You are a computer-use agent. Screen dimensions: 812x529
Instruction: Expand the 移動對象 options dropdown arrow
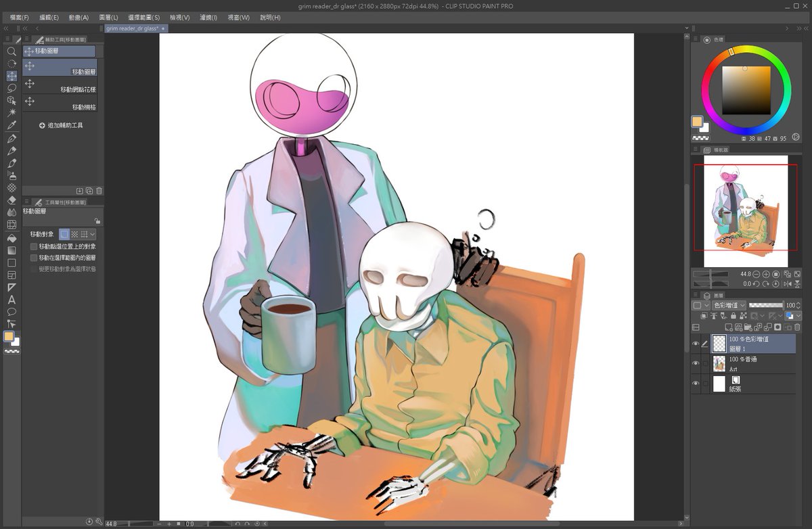pyautogui.click(x=93, y=234)
